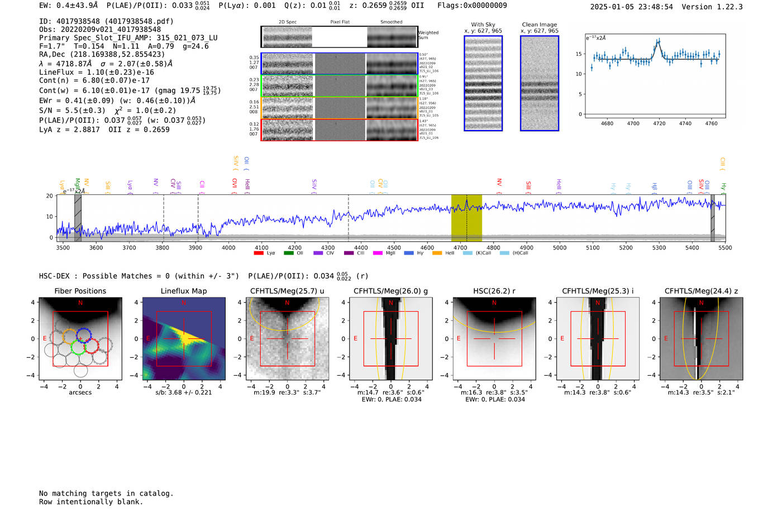Click the s/b: 3.68 +/- 0.221 caption
The width and height of the screenshot is (782, 532).
(184, 392)
